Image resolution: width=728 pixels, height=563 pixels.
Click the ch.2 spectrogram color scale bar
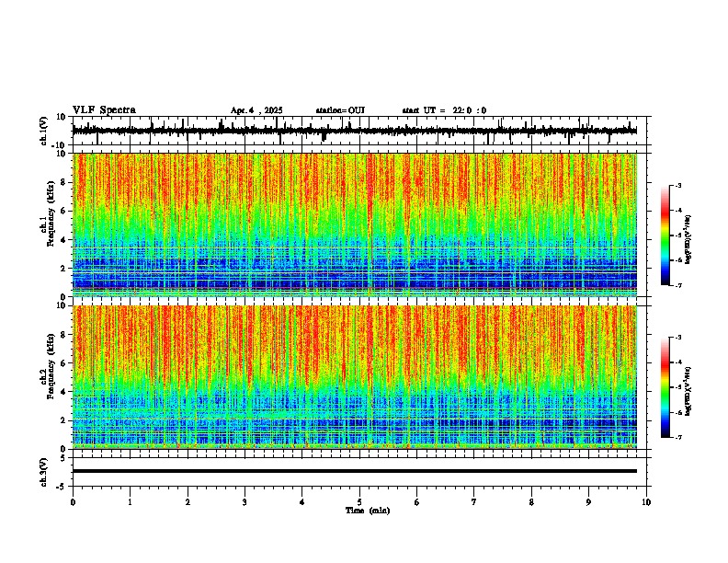click(x=665, y=387)
